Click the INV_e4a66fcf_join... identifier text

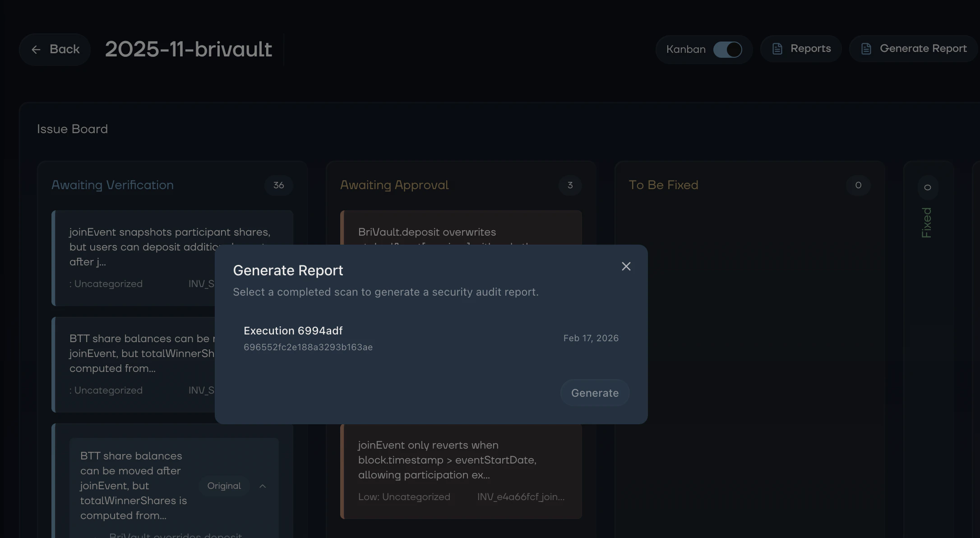521,497
